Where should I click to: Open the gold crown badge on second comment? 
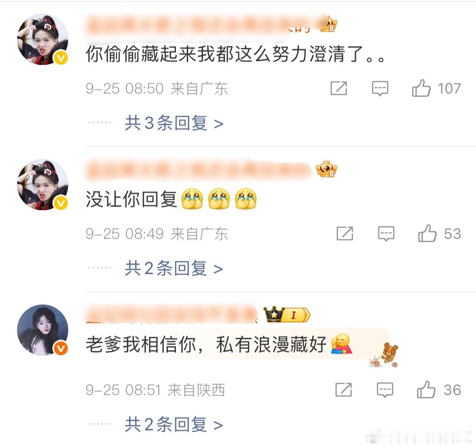[x=327, y=169]
